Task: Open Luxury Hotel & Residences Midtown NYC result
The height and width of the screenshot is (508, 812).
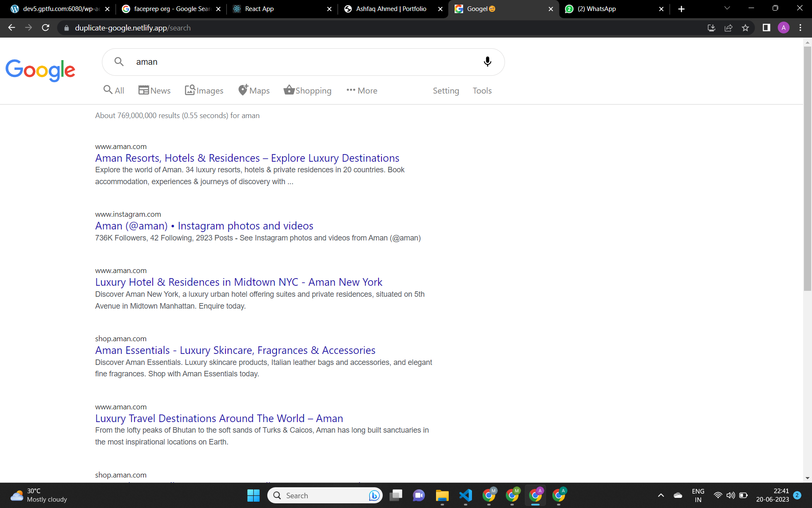Action: [239, 282]
